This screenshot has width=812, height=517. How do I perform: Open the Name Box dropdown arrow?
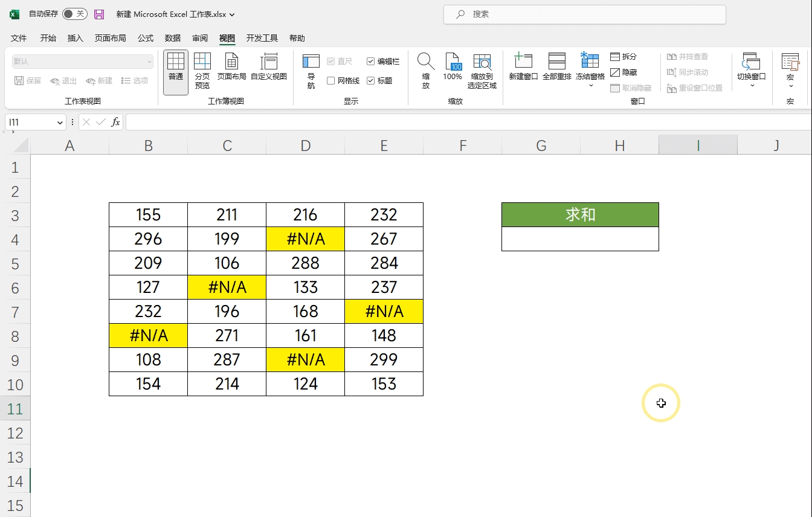tap(60, 123)
